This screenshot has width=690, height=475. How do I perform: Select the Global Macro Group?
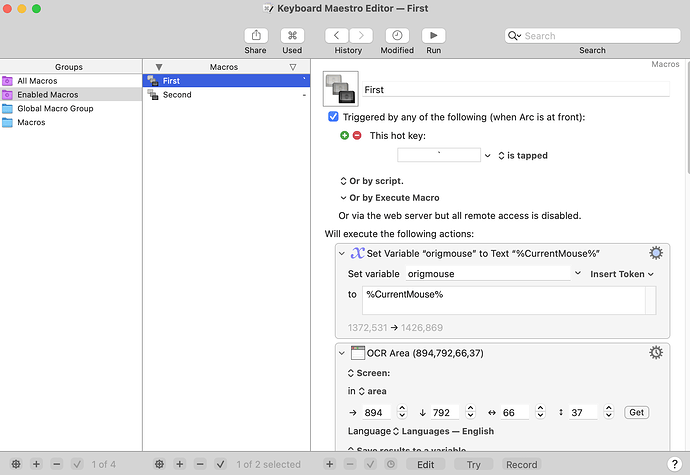tap(55, 108)
